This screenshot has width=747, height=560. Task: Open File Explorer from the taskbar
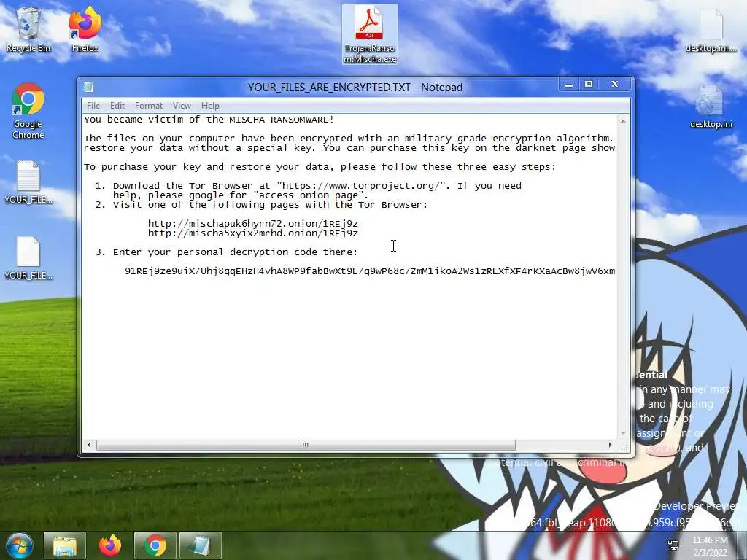65,545
